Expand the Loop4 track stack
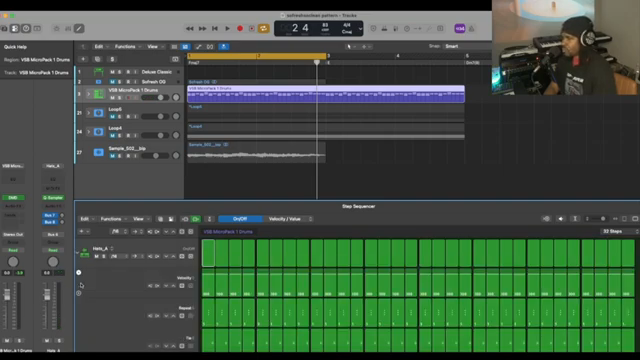This screenshot has width=640, height=360. (89, 132)
